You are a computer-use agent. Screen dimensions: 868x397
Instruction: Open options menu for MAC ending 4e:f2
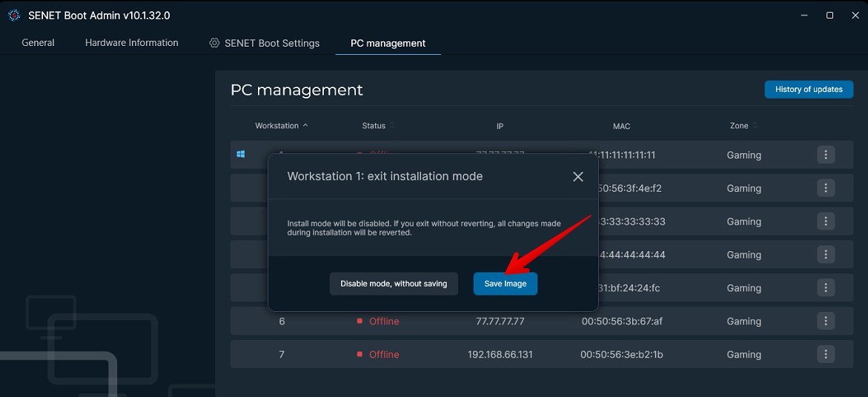826,188
